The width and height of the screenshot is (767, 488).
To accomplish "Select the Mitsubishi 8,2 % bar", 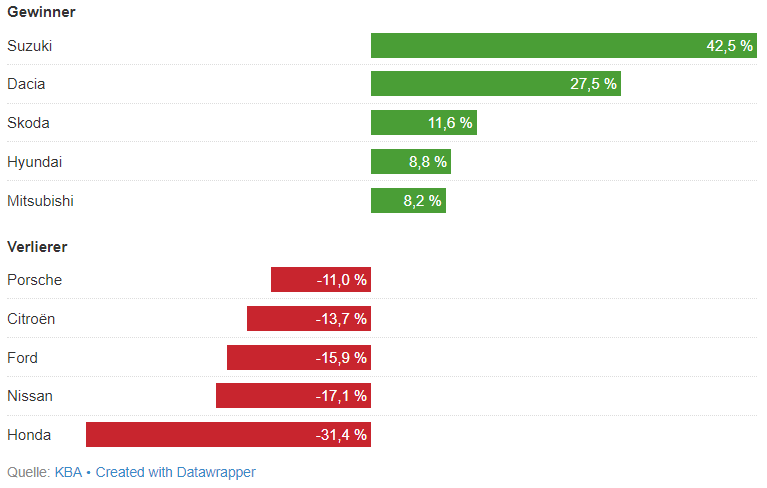I will pos(408,201).
